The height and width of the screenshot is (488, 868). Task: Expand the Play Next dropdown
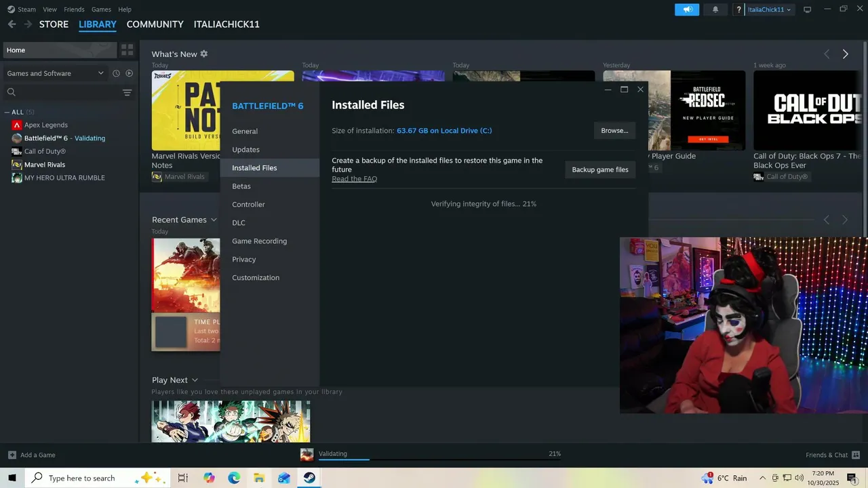195,380
